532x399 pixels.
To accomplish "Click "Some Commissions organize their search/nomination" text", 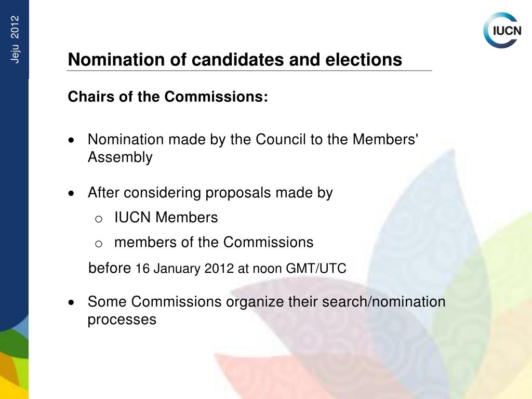I will coord(266,301).
